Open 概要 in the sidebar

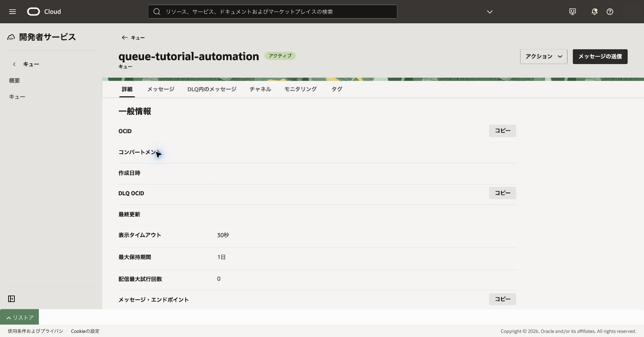coord(14,81)
